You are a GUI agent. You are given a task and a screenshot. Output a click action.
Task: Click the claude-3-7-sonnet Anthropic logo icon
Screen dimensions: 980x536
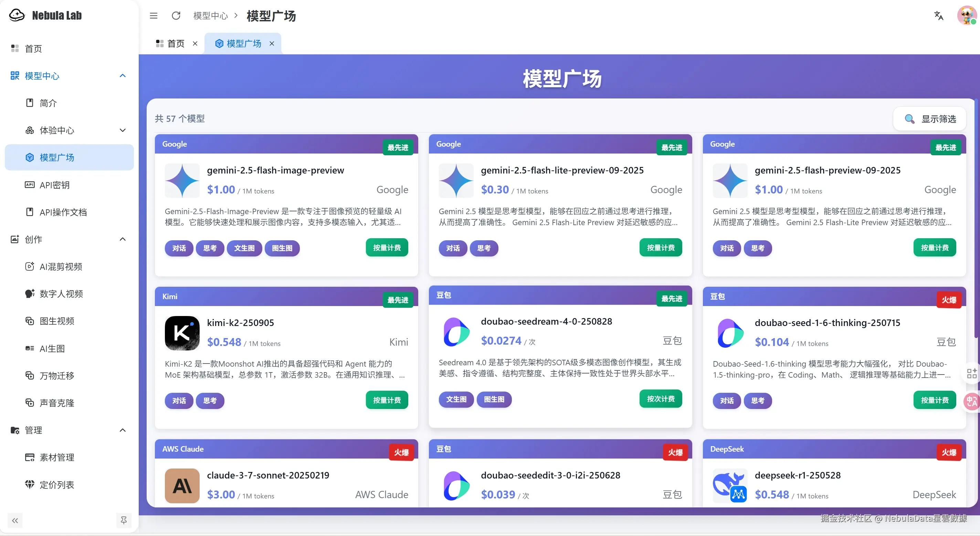(182, 485)
